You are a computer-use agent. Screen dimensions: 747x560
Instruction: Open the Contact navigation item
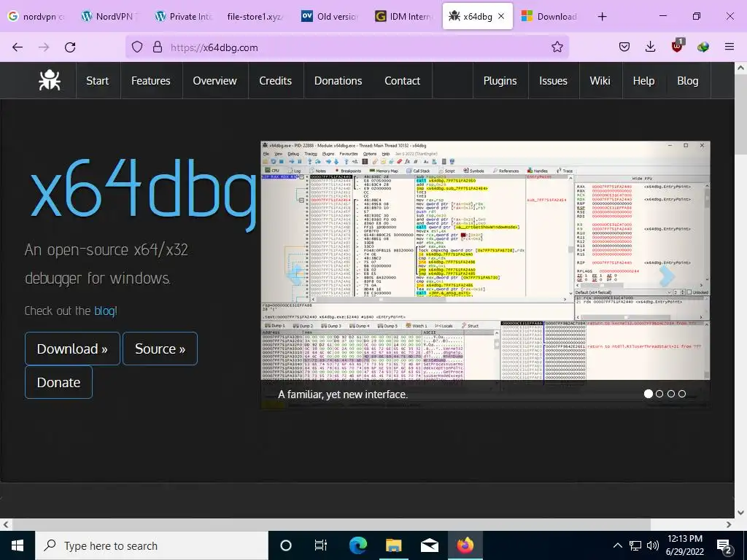403,80
